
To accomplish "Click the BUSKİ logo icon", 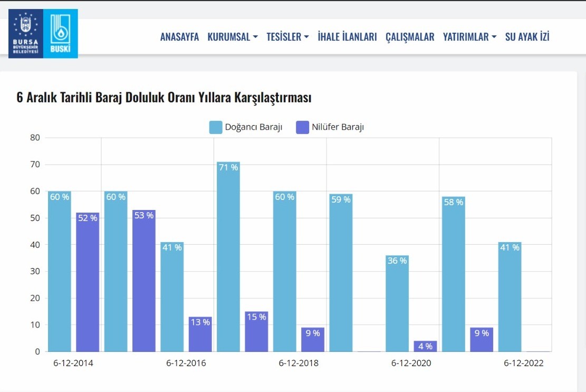I will click(60, 33).
